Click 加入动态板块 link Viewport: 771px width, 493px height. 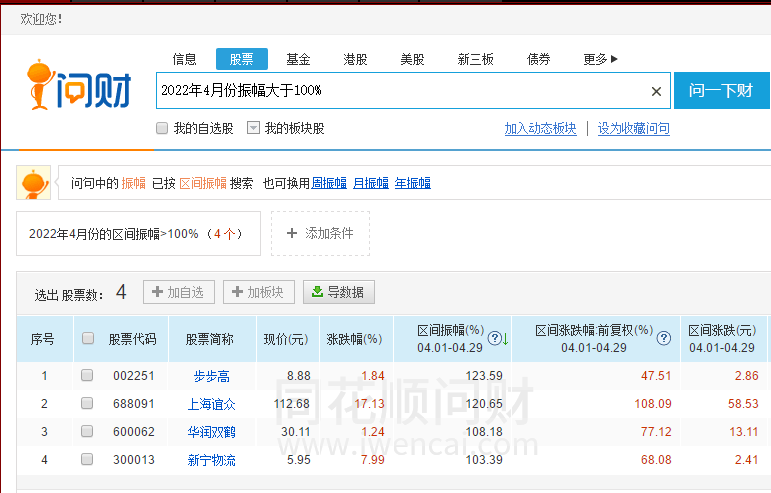tap(540, 128)
